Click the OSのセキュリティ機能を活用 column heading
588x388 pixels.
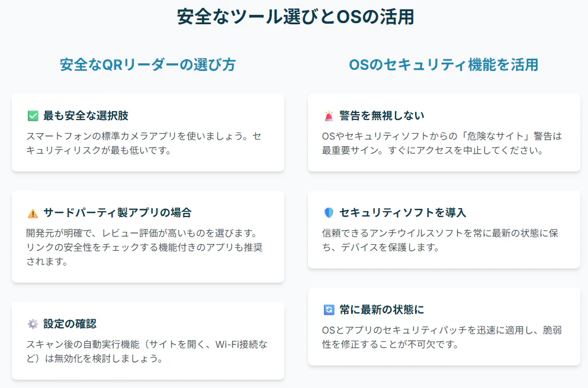(x=444, y=64)
